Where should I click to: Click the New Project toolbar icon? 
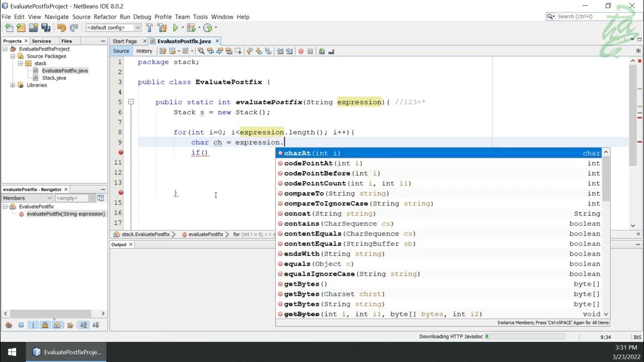coord(21,28)
